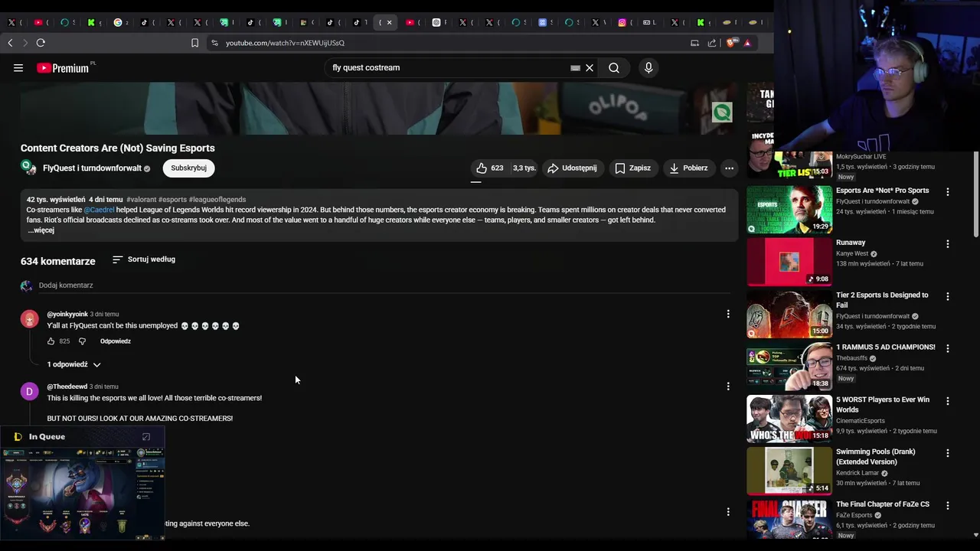This screenshot has width=980, height=551.
Task: Open FlyQuest channel avatar
Action: (x=28, y=168)
